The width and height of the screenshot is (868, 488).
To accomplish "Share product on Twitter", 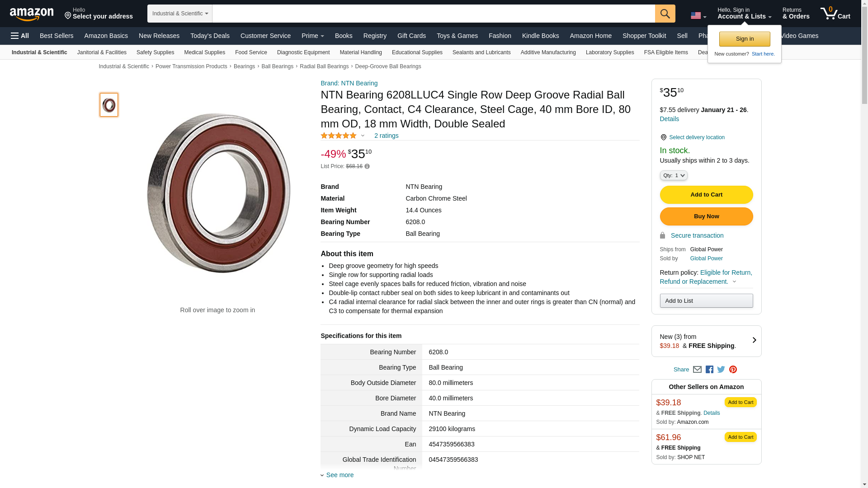I will [721, 370].
